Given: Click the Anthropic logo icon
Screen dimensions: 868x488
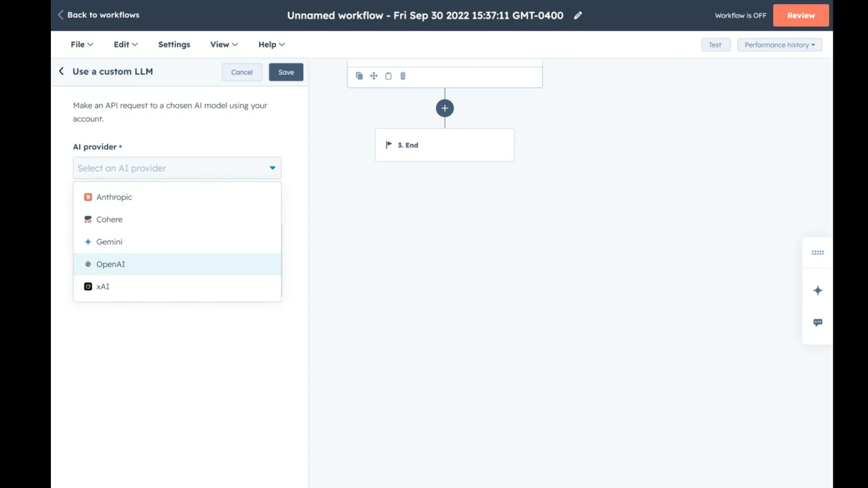Looking at the screenshot, I should 88,197.
